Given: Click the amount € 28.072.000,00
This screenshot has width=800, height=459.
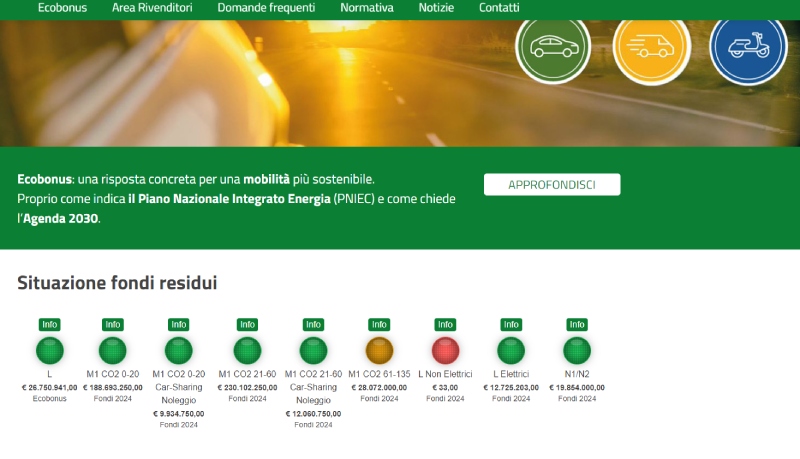Looking at the screenshot, I should pyautogui.click(x=379, y=388).
